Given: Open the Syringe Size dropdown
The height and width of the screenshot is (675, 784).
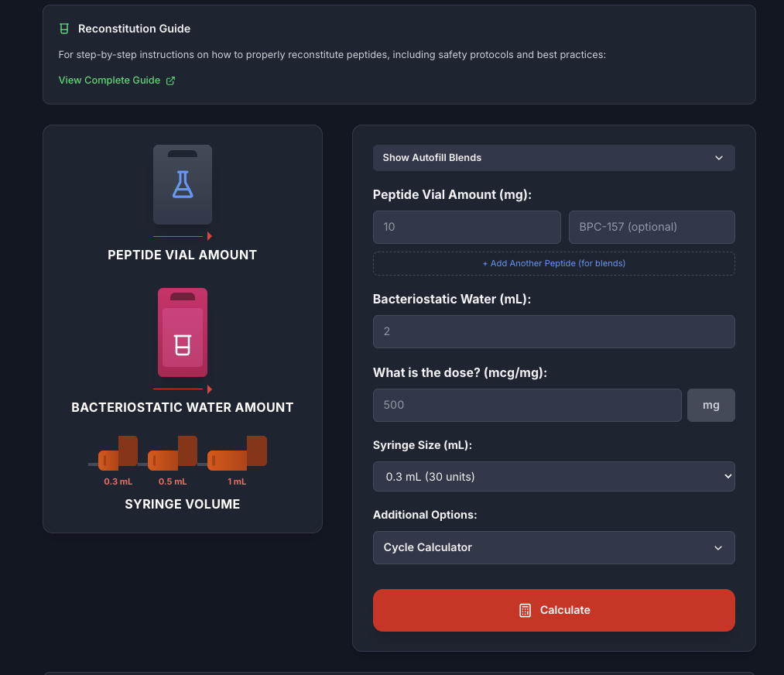Looking at the screenshot, I should point(553,477).
